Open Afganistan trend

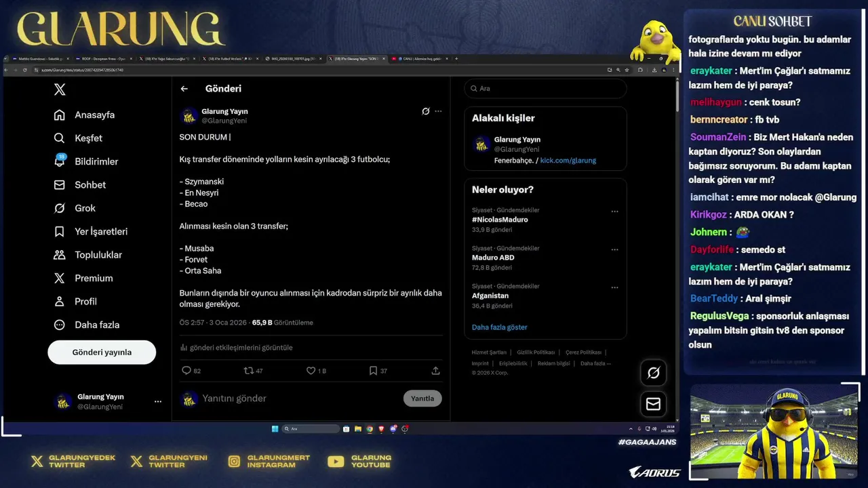[490, 296]
